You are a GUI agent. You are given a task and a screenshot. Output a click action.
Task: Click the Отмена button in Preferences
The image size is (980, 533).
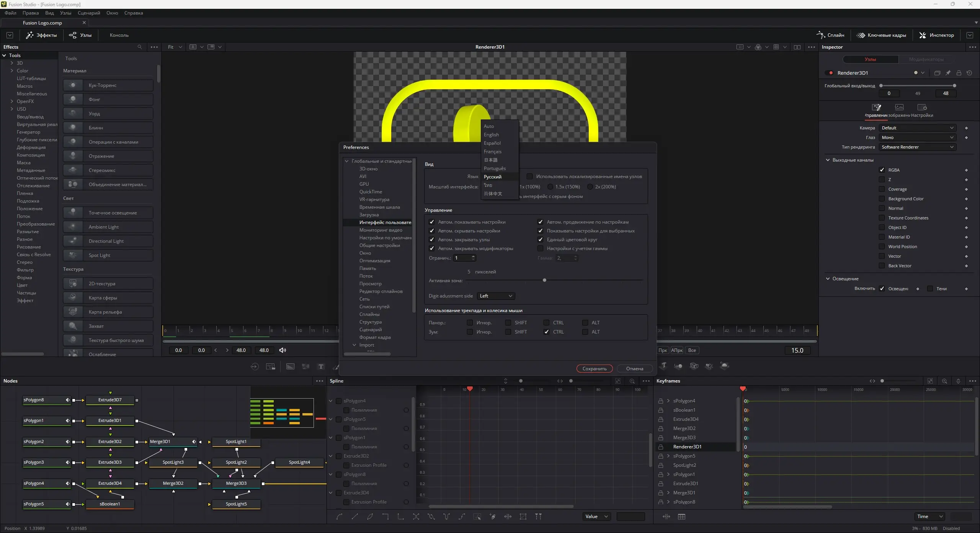(634, 369)
